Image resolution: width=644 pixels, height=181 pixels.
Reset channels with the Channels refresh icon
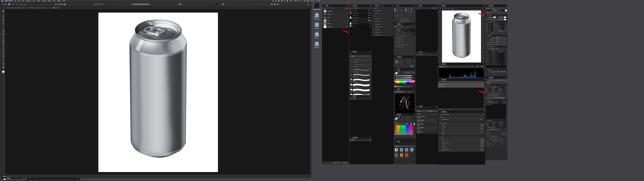[370, 8]
